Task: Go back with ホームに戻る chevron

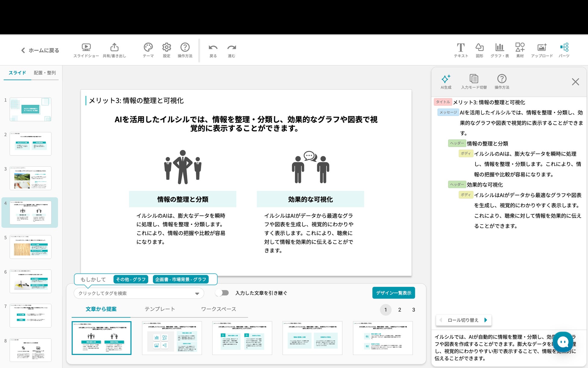Action: point(23,50)
